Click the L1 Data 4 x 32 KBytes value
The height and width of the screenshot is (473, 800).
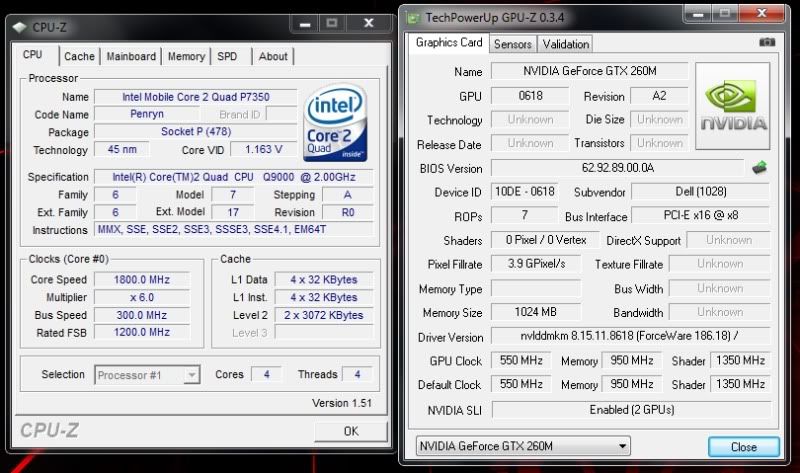click(324, 280)
